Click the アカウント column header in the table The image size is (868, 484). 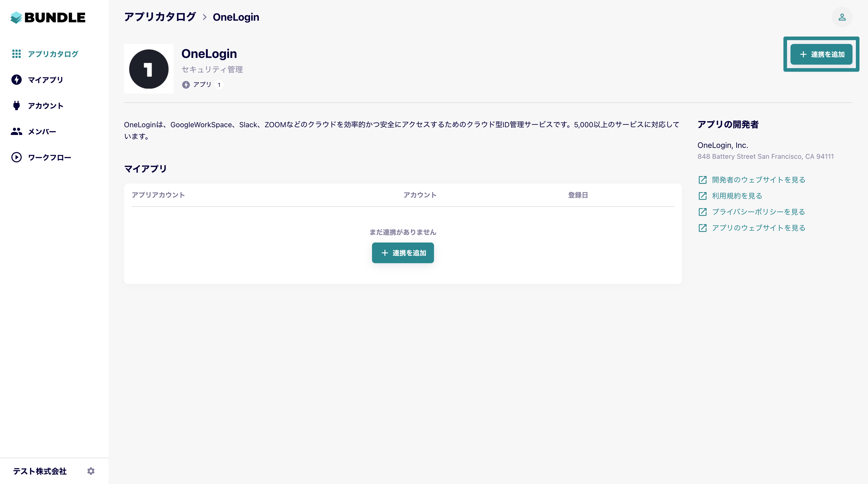click(x=420, y=195)
